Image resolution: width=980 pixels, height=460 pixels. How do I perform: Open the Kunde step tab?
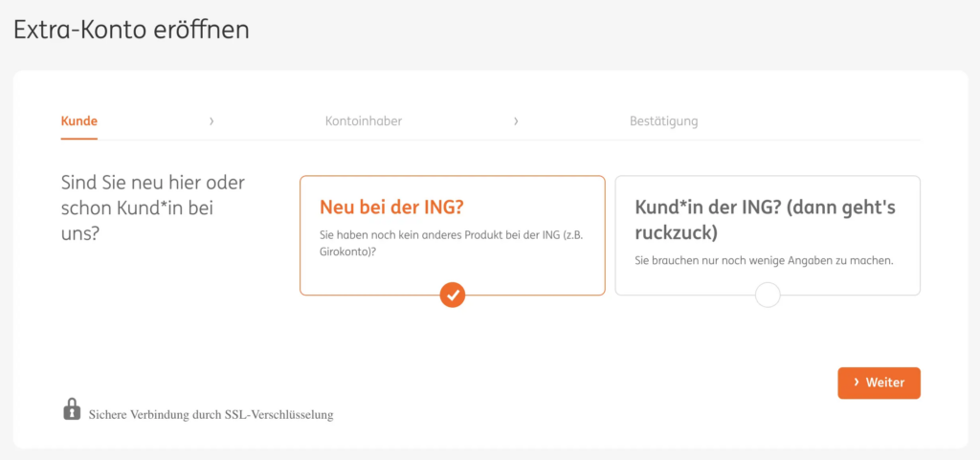pos(79,121)
